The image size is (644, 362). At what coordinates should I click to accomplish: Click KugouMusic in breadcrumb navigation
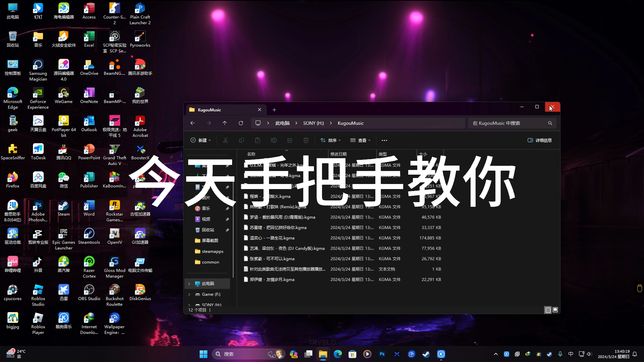coord(351,123)
